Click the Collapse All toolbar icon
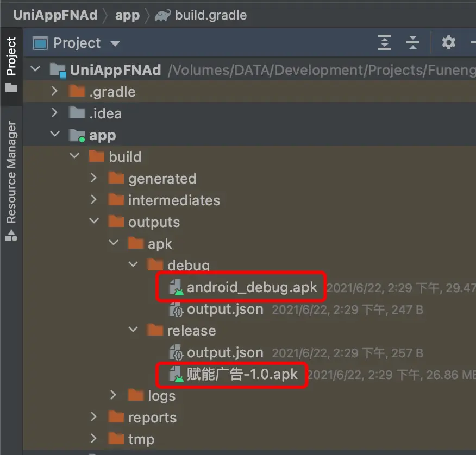The width and height of the screenshot is (476, 455). pyautogui.click(x=413, y=43)
